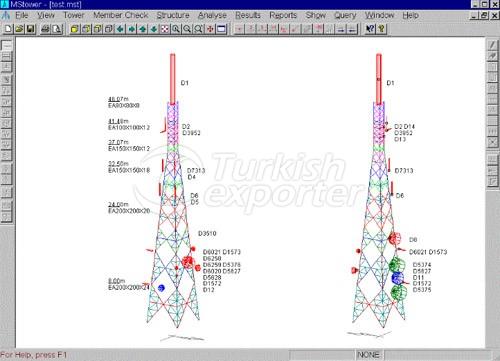Click the context help arrow-question icon
The image size is (500, 361).
click(370, 29)
